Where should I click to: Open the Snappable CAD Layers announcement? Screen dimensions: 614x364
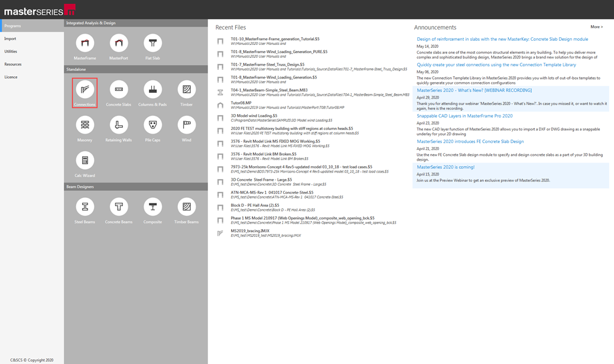[x=464, y=116]
